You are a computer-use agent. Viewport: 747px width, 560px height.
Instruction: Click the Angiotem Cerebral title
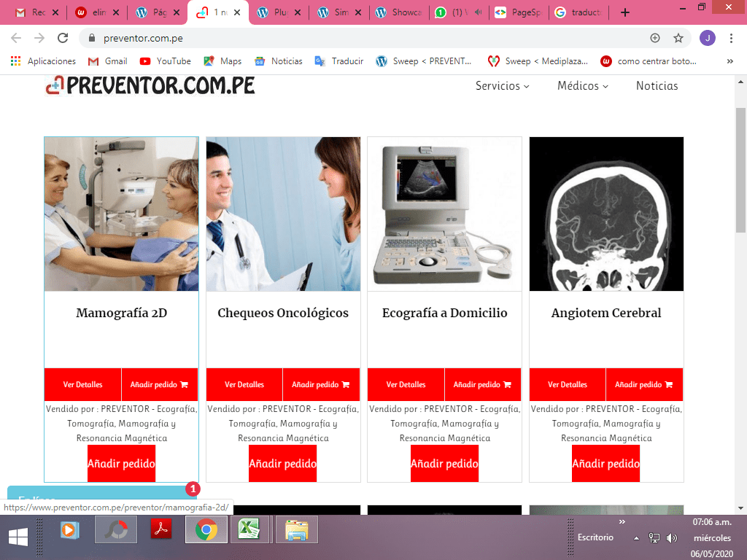pos(606,313)
